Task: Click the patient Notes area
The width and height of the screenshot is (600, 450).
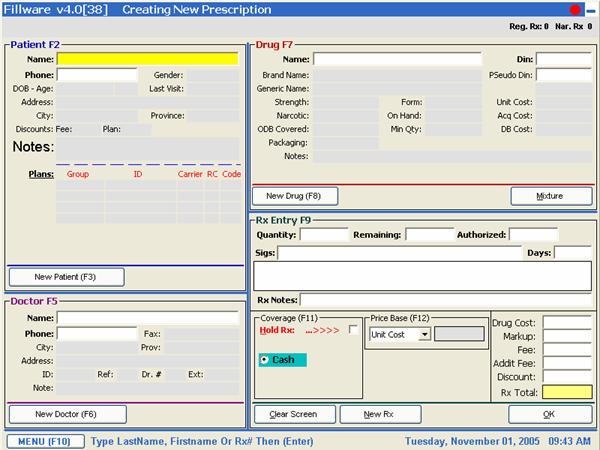Action: pos(148,149)
